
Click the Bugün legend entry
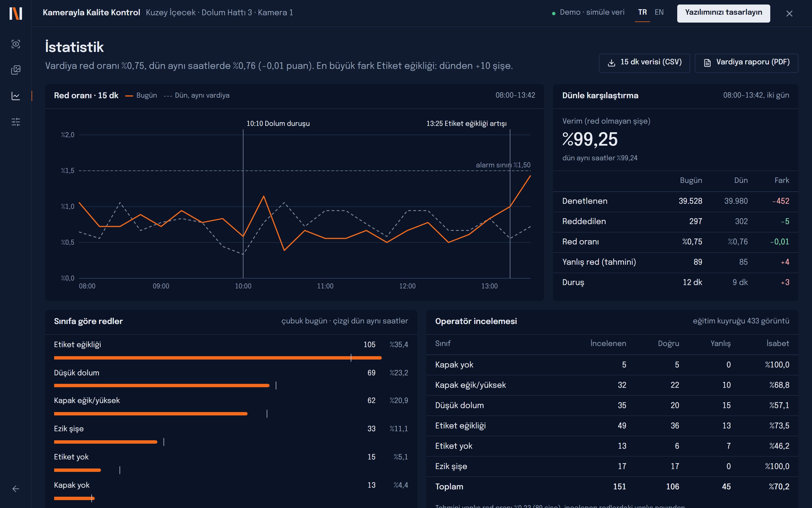[141, 95]
